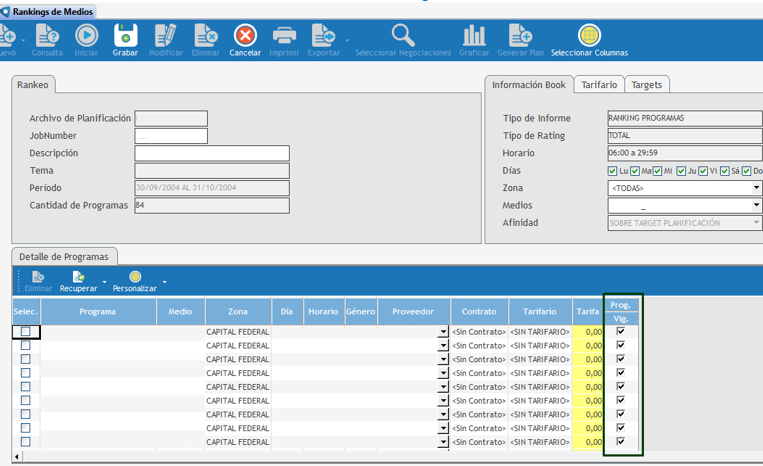Expand the Zona dropdown showing TODAS
763x466 pixels.
tap(756, 188)
